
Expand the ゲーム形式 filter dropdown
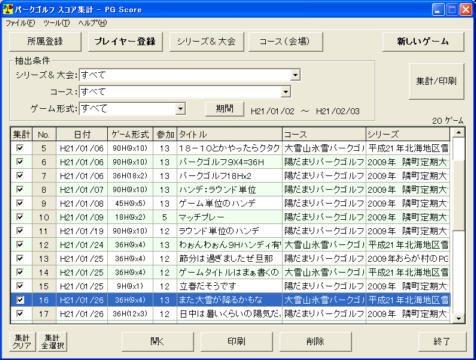coord(180,108)
